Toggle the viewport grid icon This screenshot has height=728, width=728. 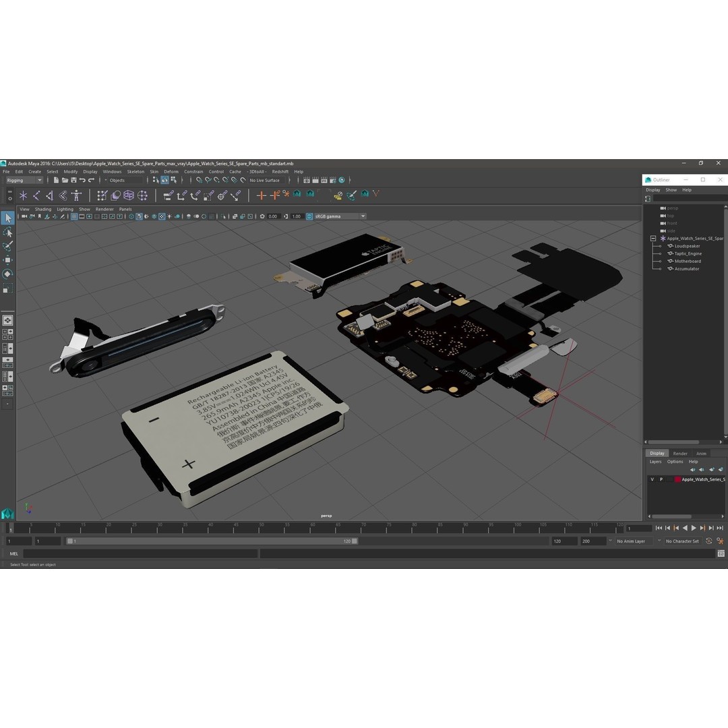[x=74, y=216]
